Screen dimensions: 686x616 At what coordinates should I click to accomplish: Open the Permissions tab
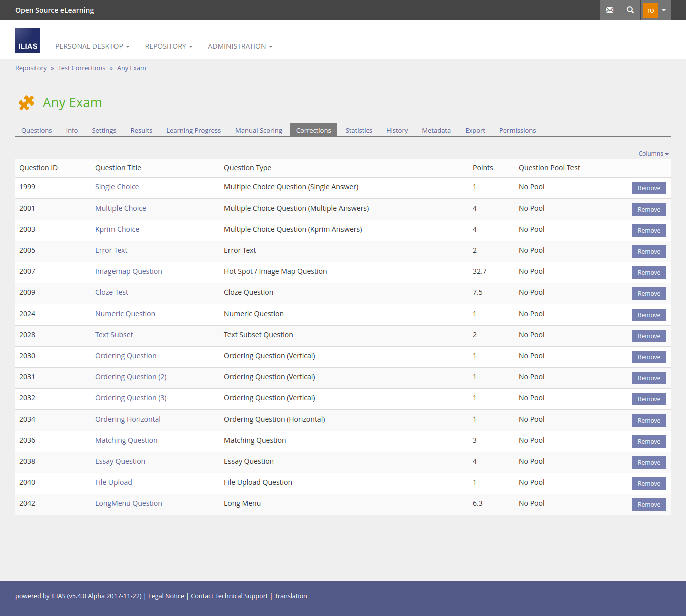coord(517,130)
